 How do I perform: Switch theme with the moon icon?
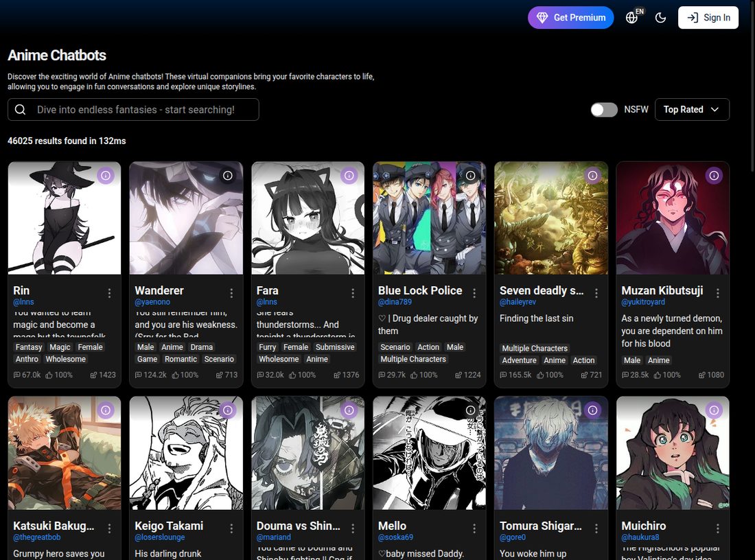(660, 18)
